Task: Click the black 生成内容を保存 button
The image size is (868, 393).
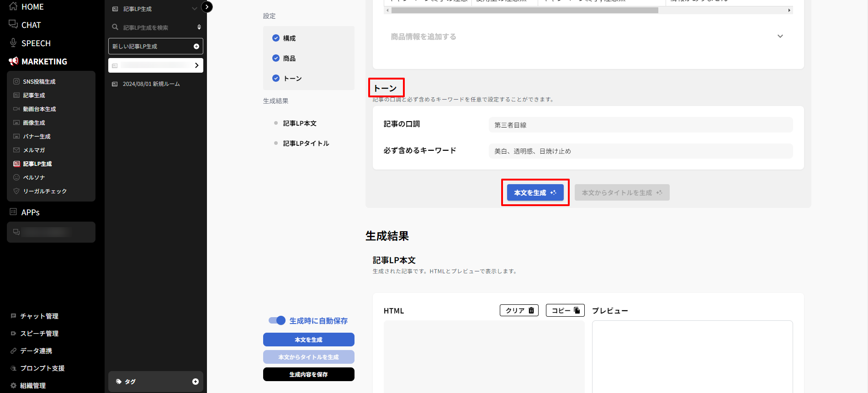Action: (308, 374)
